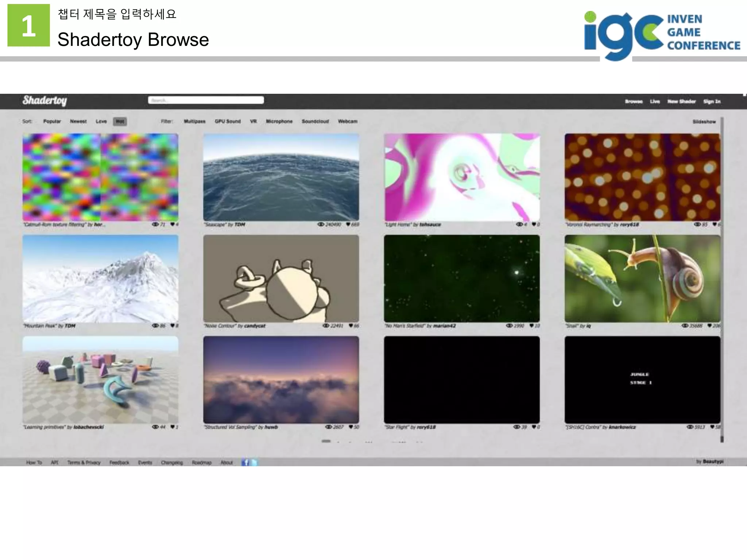This screenshot has height=560, width=747.
Task: Toggle the VR filter
Action: click(253, 121)
